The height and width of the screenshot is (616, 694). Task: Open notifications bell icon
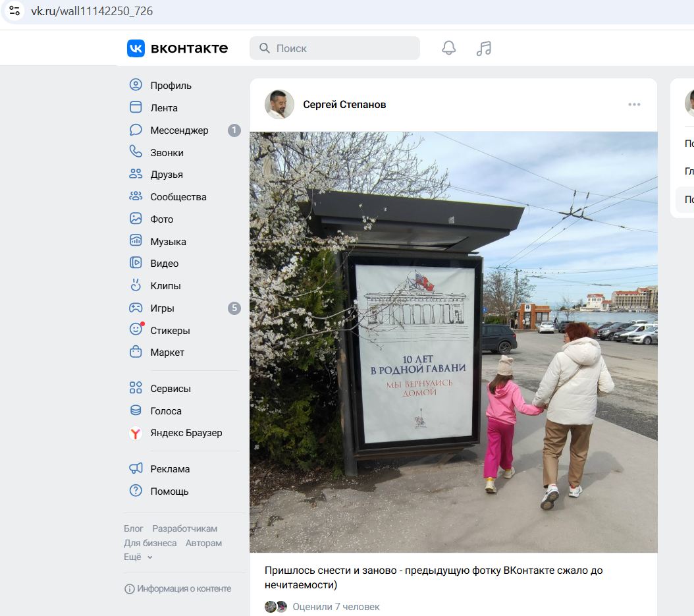(449, 48)
